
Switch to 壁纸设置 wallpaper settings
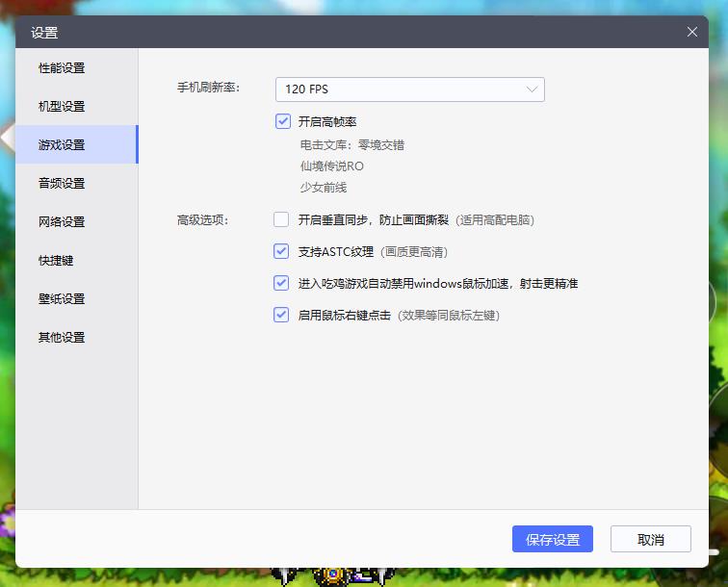coord(62,299)
